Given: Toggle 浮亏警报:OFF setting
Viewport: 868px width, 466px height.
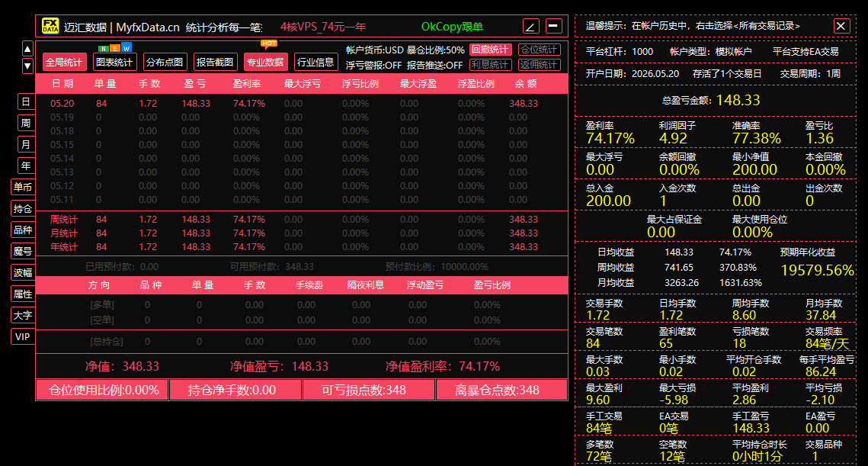Looking at the screenshot, I should point(373,66).
